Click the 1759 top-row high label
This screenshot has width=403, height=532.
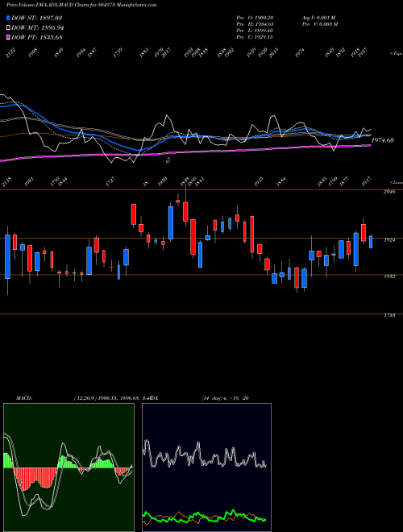pos(118,53)
